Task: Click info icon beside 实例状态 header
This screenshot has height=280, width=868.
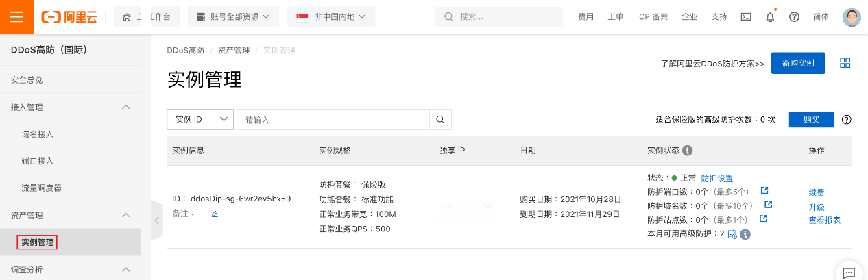Action: coord(688,151)
